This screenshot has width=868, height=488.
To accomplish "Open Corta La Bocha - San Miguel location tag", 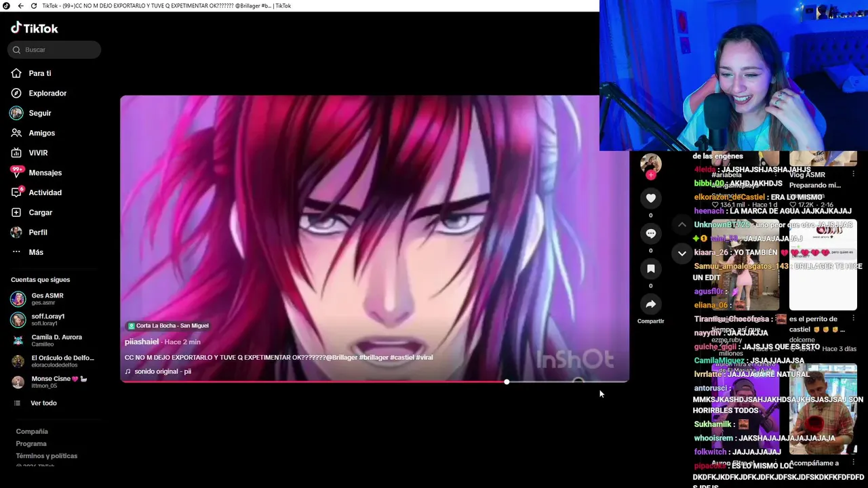I will pos(168,325).
